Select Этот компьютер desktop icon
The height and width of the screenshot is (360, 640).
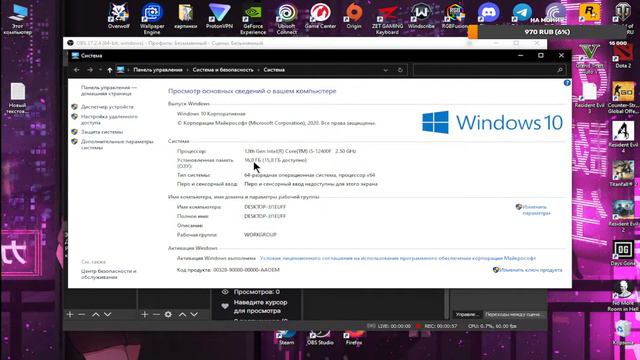point(18,19)
